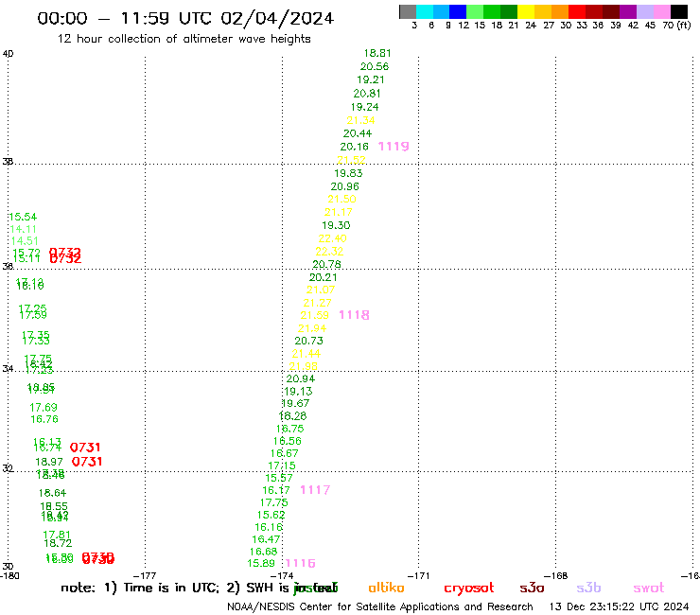Select the 19.21 wave height
Image resolution: width=700 pixels, height=615 pixels.
point(371,79)
